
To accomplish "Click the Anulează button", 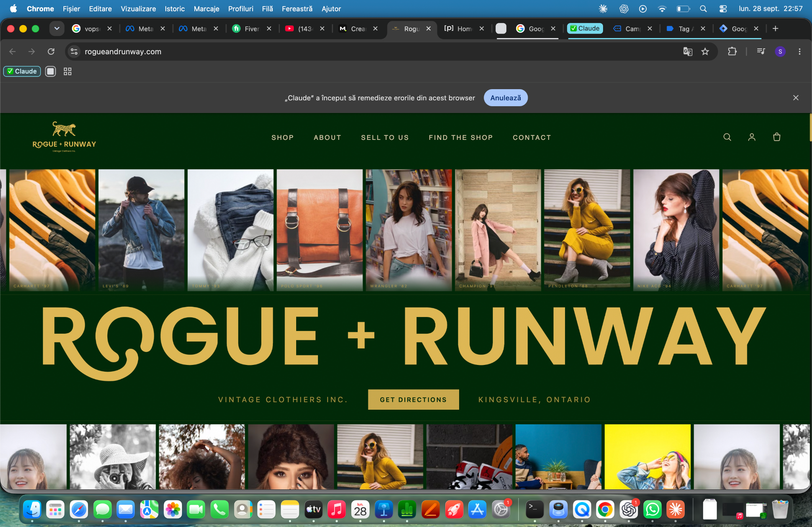I will click(506, 98).
